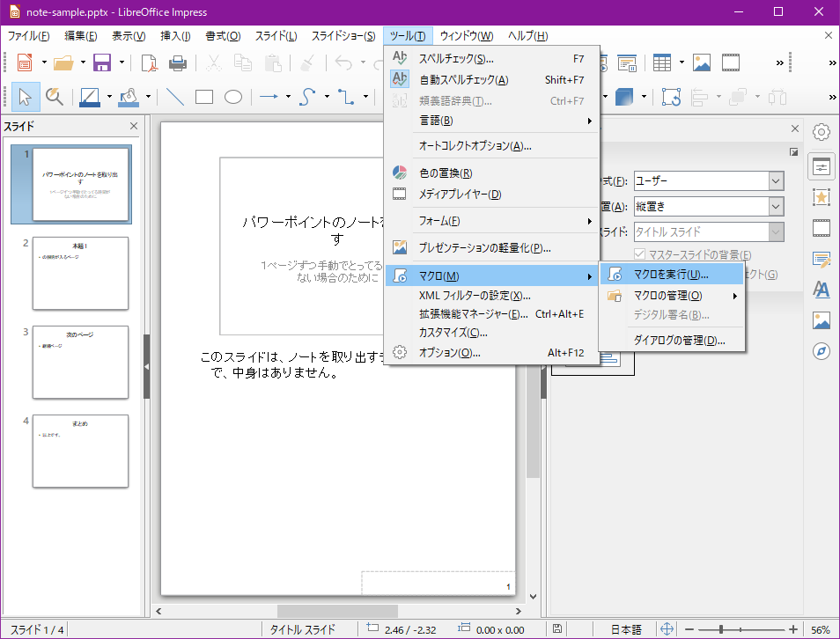Insert an image from the toolbar
The width and height of the screenshot is (840, 639).
tap(701, 62)
